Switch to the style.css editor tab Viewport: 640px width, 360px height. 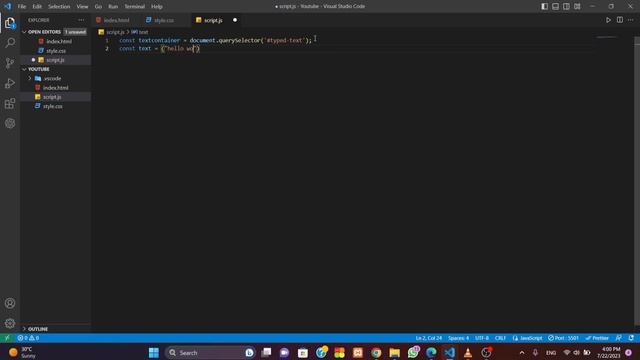tap(163, 20)
